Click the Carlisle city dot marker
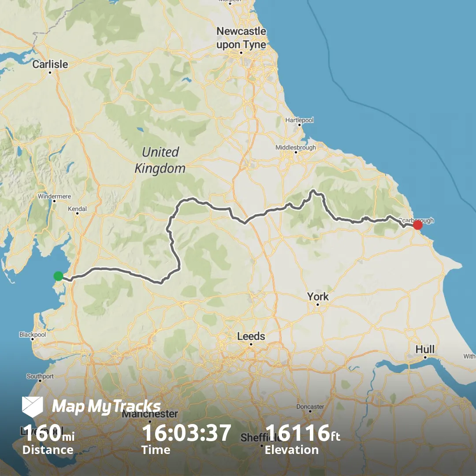This screenshot has height=476, width=476. coord(50,72)
